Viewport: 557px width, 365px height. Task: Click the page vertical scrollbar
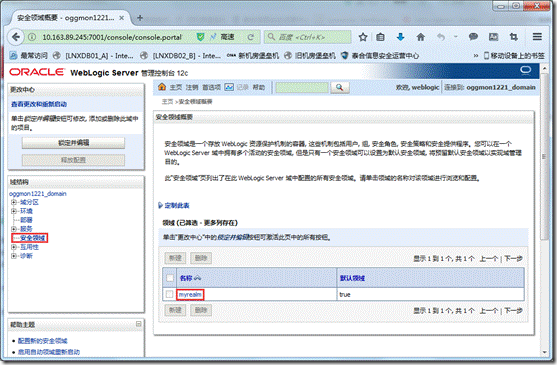click(544, 156)
